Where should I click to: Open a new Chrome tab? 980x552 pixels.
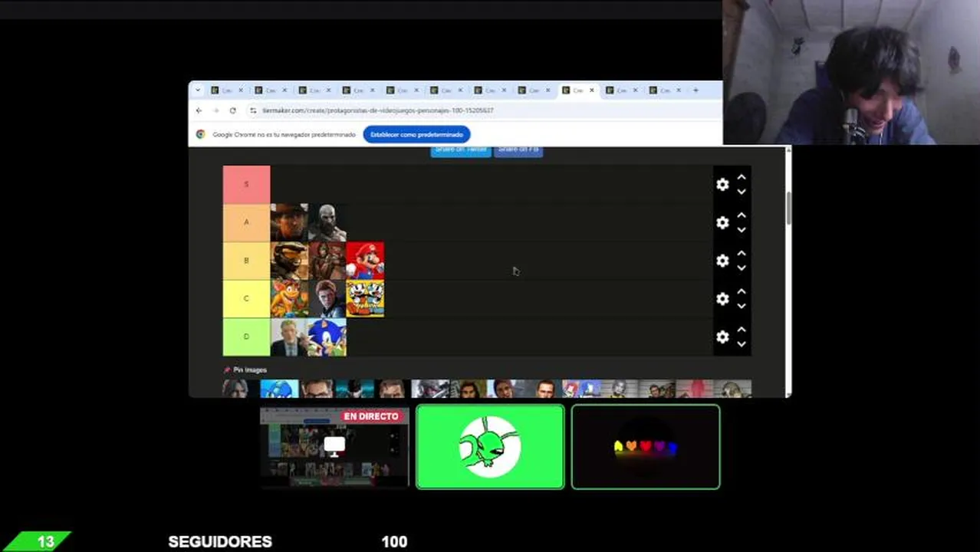(696, 90)
